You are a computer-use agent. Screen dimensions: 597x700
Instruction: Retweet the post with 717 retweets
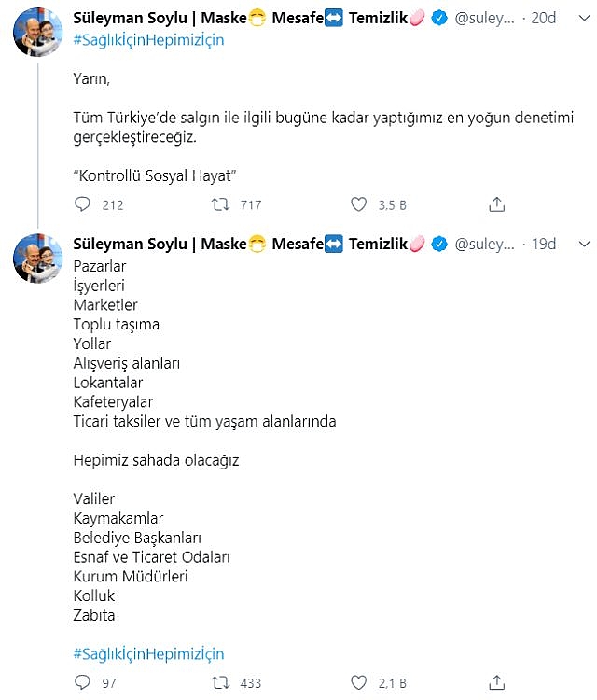coord(221,204)
